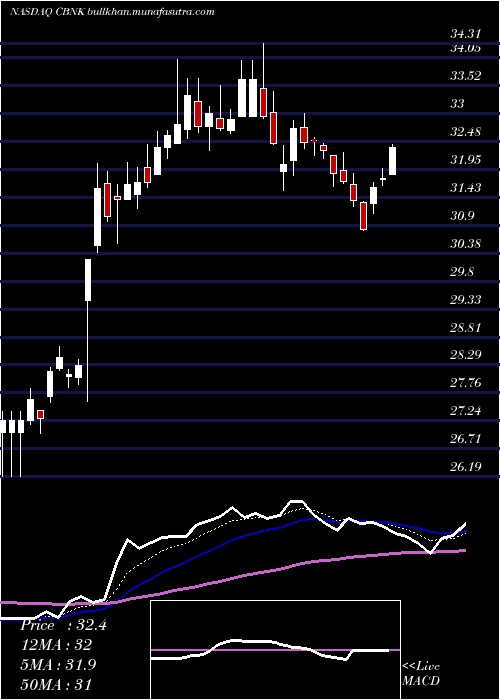Screen dimensions: 500x700
Task: Click the 26.71 price axis label
Action: click(467, 439)
